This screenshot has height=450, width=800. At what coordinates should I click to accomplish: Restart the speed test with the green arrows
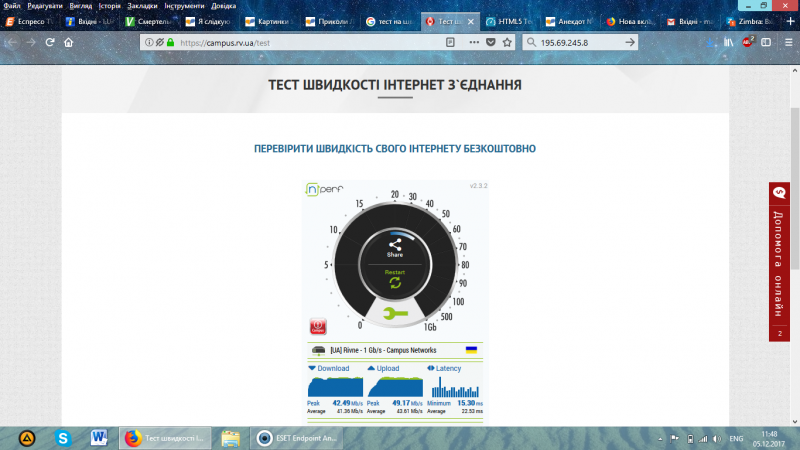[x=394, y=281]
